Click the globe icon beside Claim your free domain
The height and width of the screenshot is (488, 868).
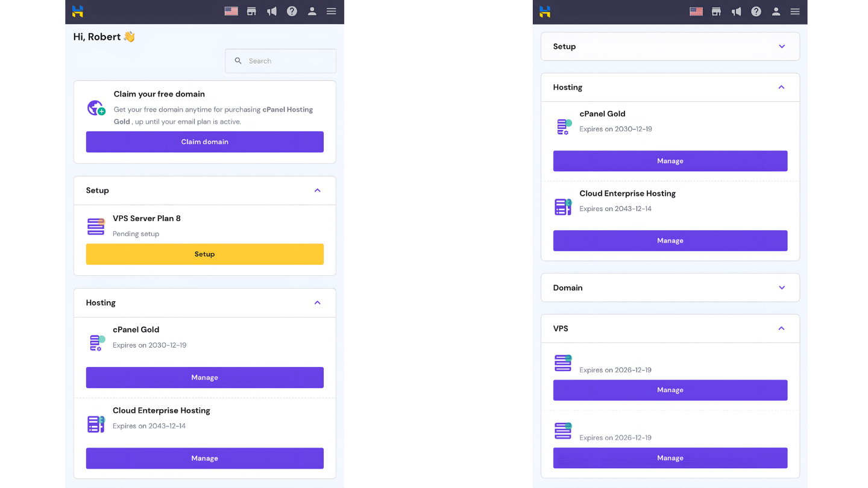point(96,108)
